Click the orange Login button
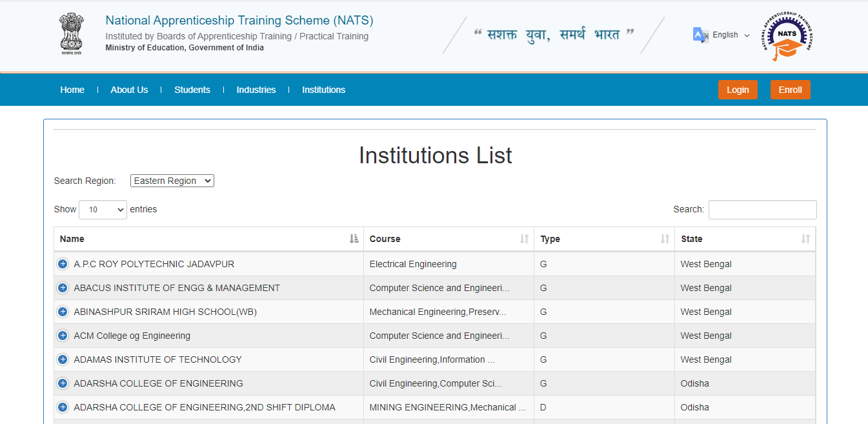The height and width of the screenshot is (424, 868). point(738,90)
